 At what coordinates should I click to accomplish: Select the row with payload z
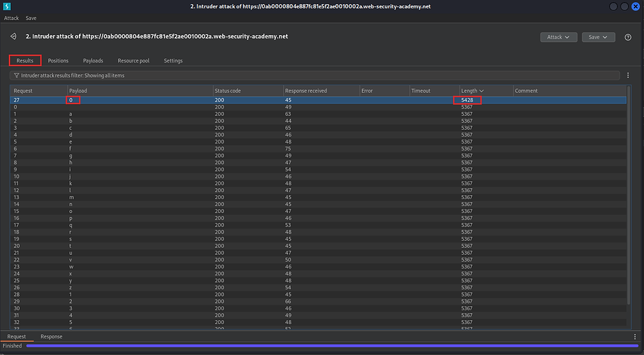click(318, 288)
